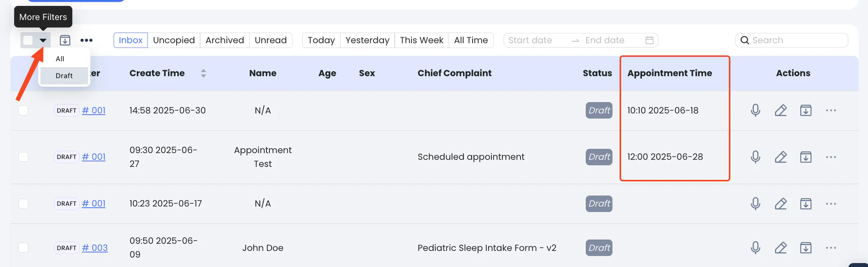This screenshot has width=868, height=267.
Task: Click the edit pencil icon for Appointment Test
Action: pos(781,157)
